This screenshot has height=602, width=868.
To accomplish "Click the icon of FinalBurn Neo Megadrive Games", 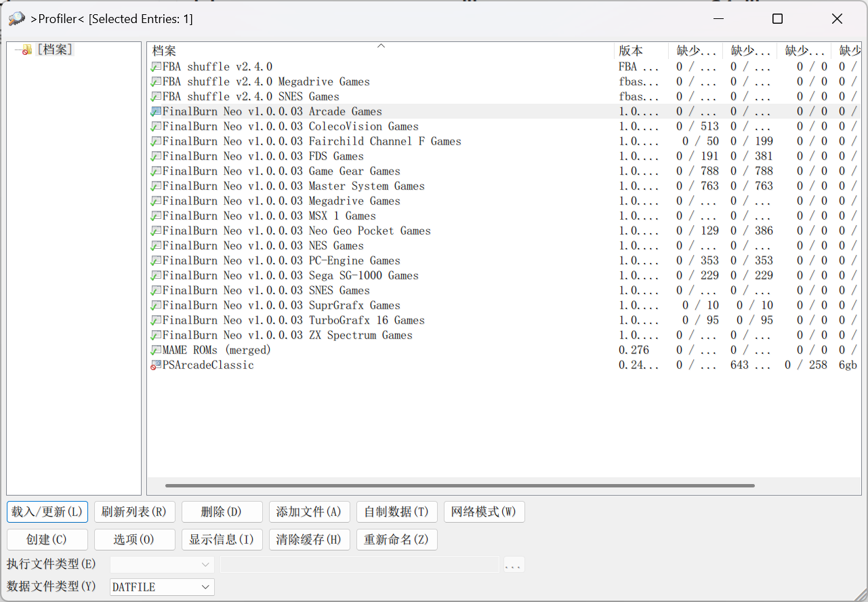I will 157,201.
